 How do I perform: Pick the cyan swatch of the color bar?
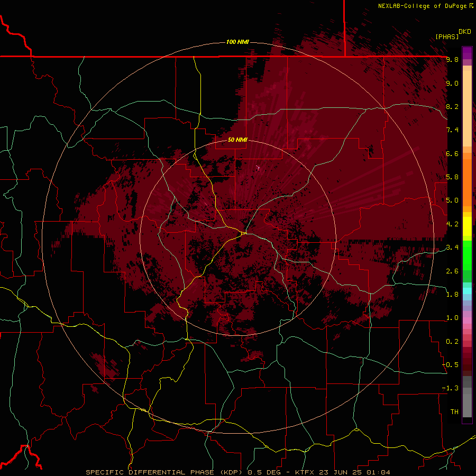tap(467, 291)
